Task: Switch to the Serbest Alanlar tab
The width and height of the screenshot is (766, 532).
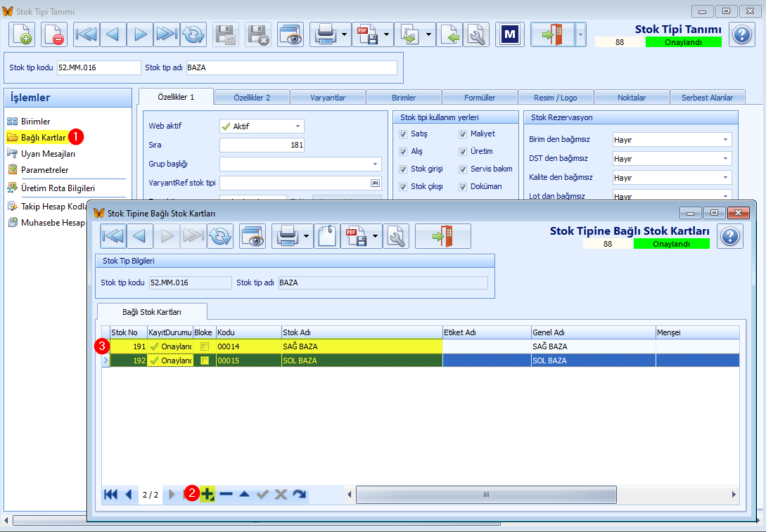Action: [708, 98]
